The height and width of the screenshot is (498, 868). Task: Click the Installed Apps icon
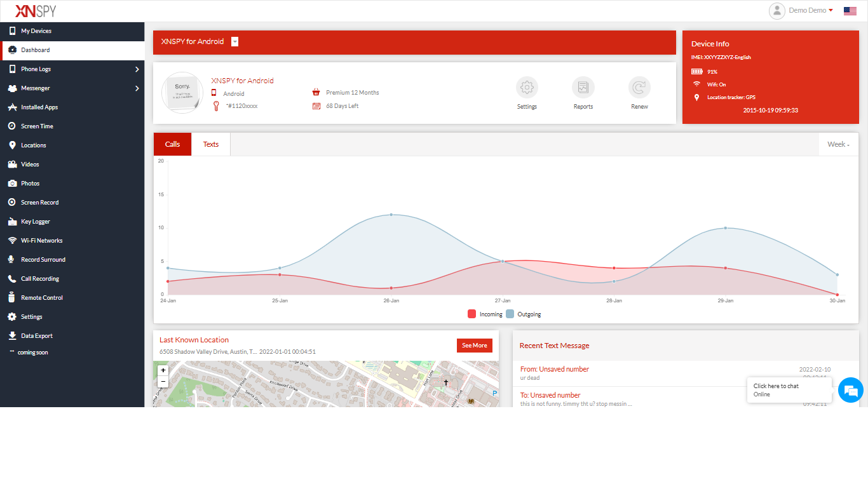coord(12,107)
